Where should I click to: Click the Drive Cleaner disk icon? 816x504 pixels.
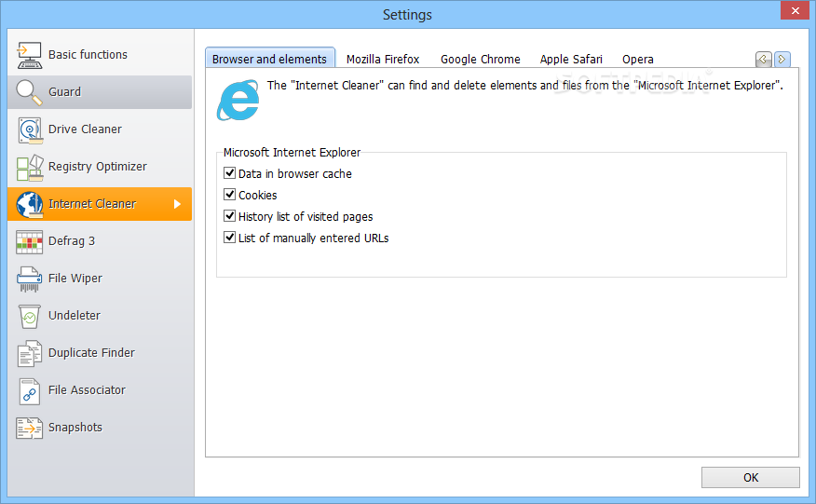click(29, 129)
